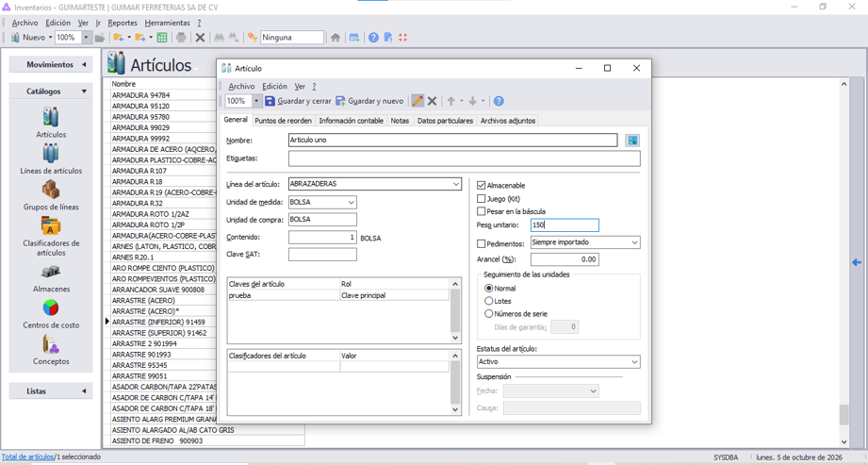Click the import folder icon with left arrow
868x465 pixels.
[119, 38]
